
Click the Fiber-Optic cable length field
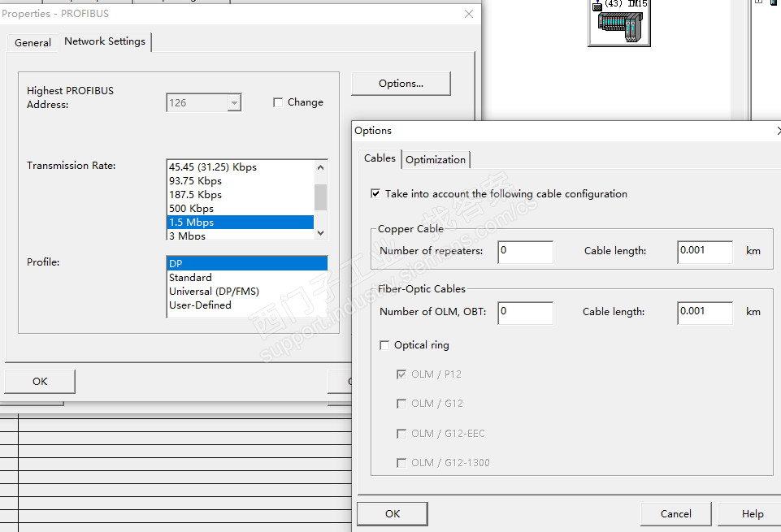(705, 313)
